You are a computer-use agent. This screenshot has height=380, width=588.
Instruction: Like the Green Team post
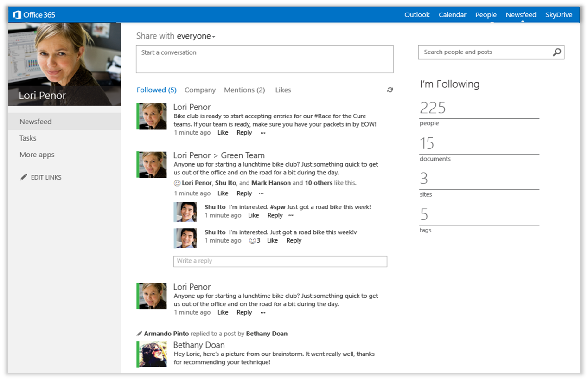coord(223,193)
